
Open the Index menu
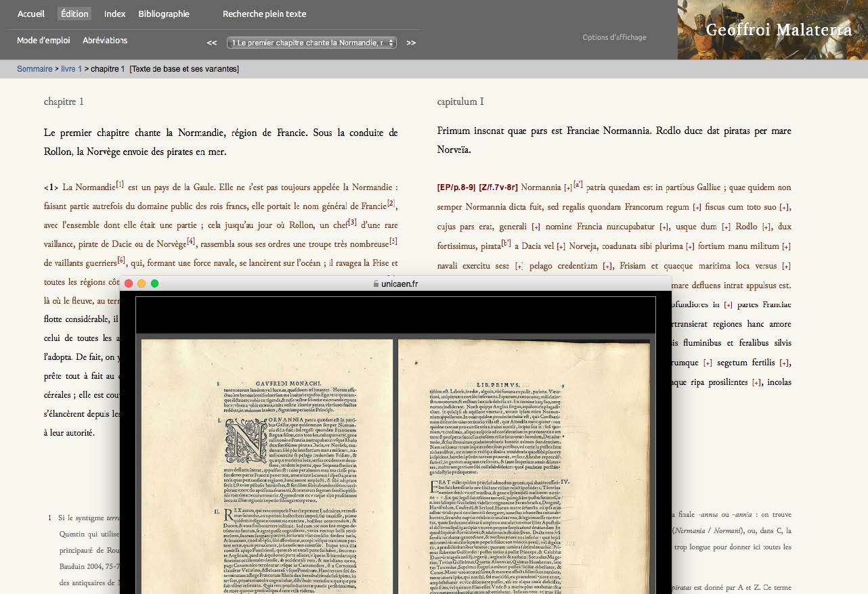tap(114, 14)
